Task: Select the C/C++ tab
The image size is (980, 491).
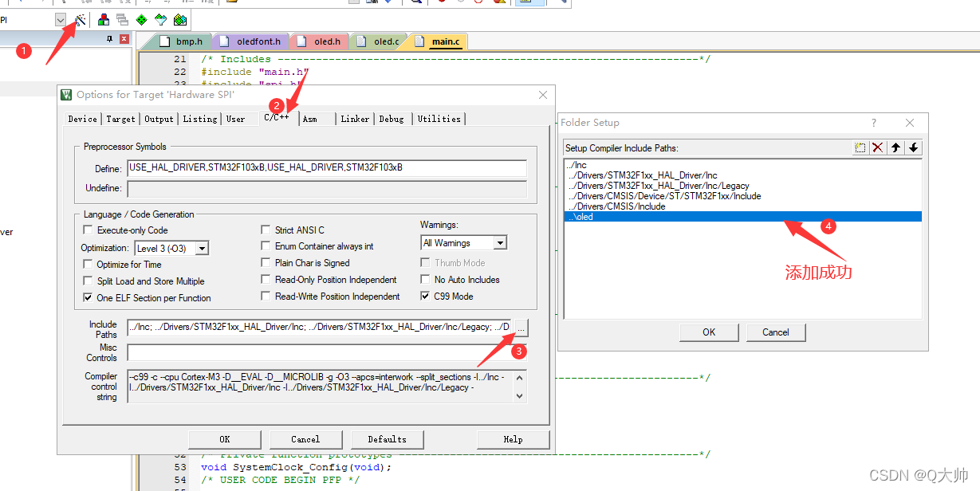Action: 277,117
